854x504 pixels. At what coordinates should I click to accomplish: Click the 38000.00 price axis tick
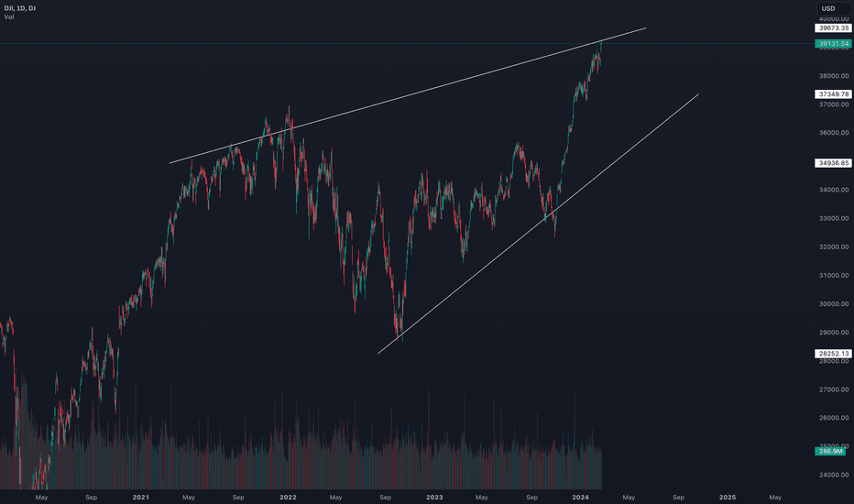point(834,76)
